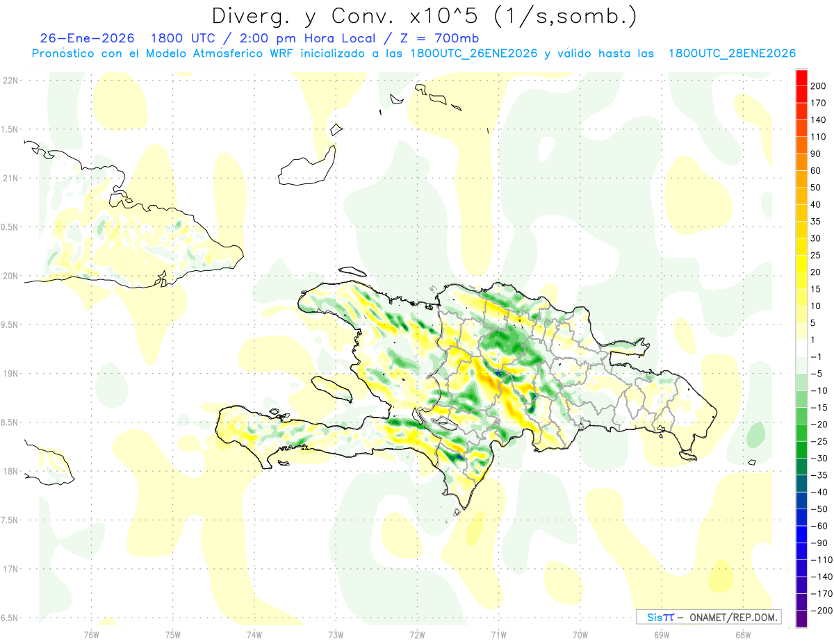
Task: Click the '8.5N' latitude tick label
Action: (10, 422)
